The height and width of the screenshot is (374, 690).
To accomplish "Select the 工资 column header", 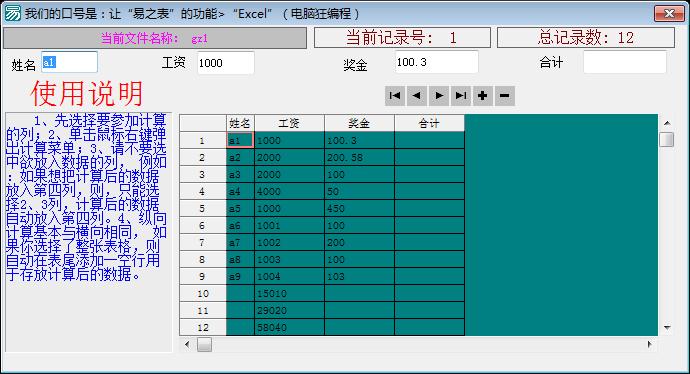I will pyautogui.click(x=289, y=123).
